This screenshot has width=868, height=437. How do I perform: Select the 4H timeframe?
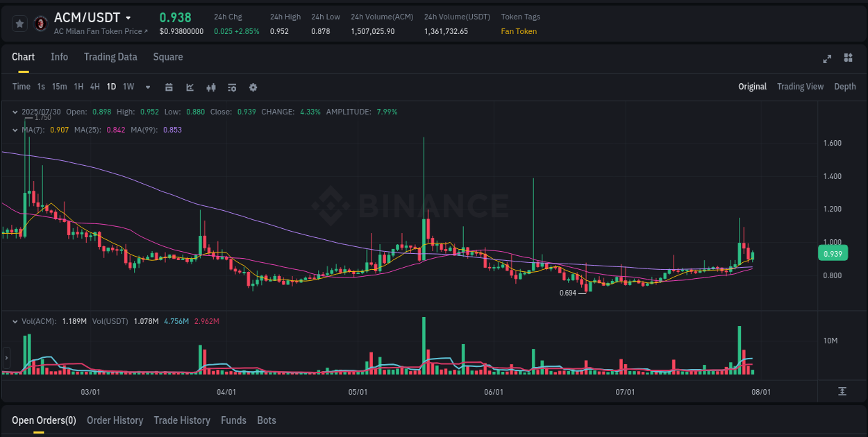coord(94,87)
